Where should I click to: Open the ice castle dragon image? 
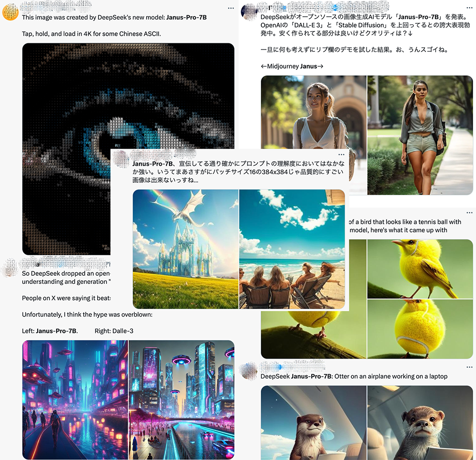(x=186, y=249)
